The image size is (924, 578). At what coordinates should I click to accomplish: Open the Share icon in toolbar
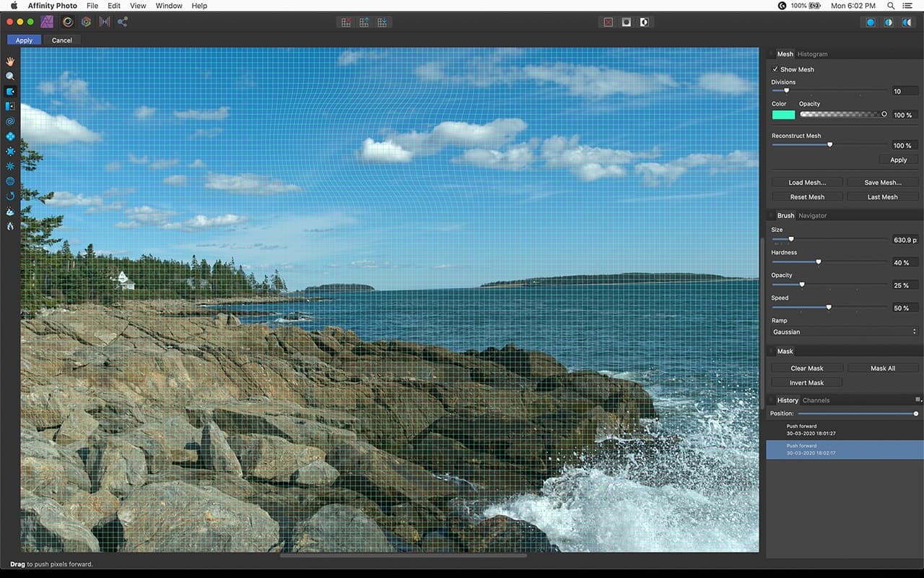tap(123, 22)
